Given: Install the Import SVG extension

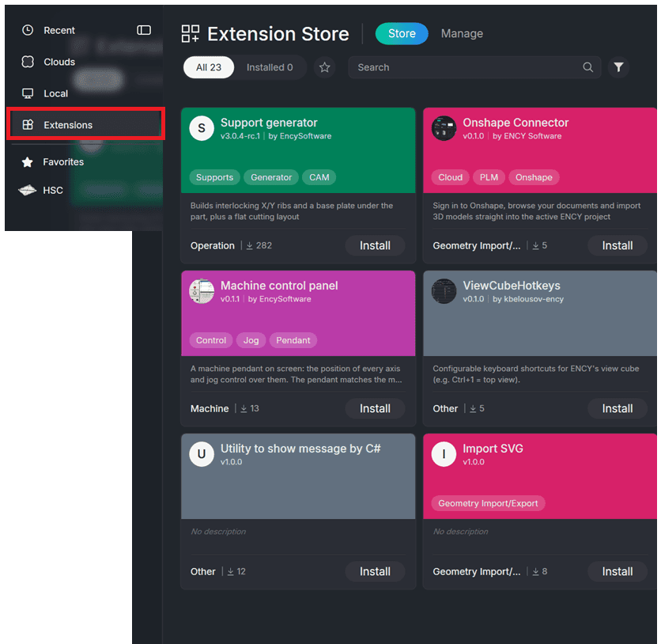Looking at the screenshot, I should pos(618,571).
